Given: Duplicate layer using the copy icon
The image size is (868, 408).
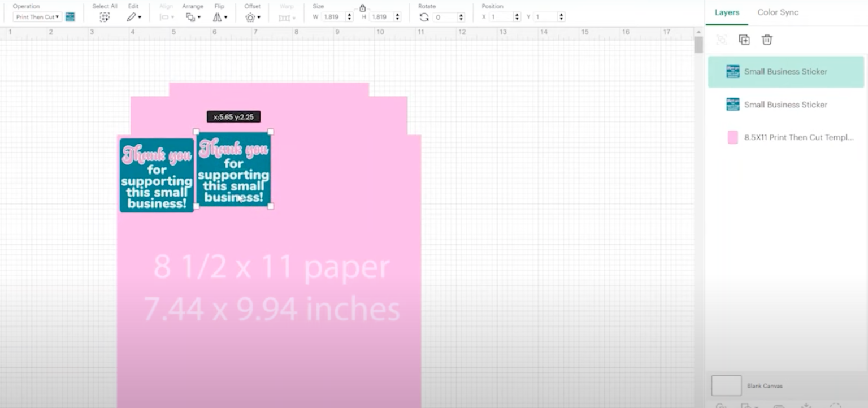Looking at the screenshot, I should click(744, 40).
